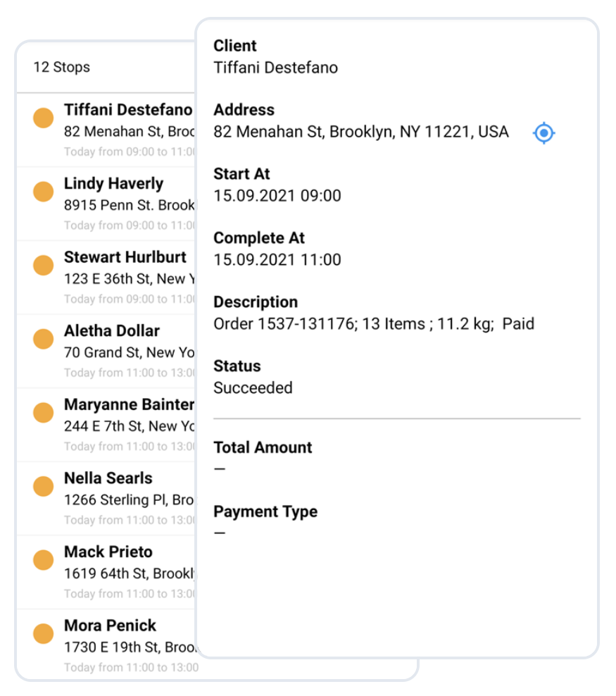Viewport: 616px width, 696px height.
Task: Click the orange status dot for Mack Prieto
Action: (43, 559)
